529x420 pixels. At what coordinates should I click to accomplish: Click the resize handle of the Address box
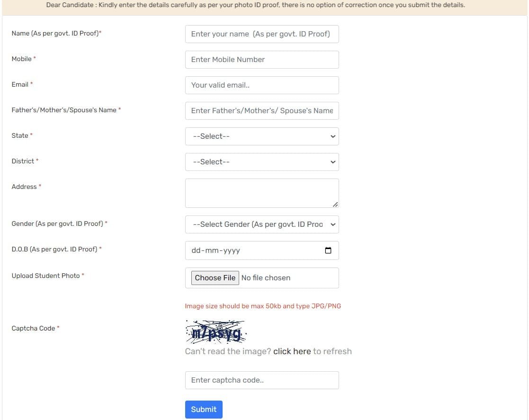(336, 205)
